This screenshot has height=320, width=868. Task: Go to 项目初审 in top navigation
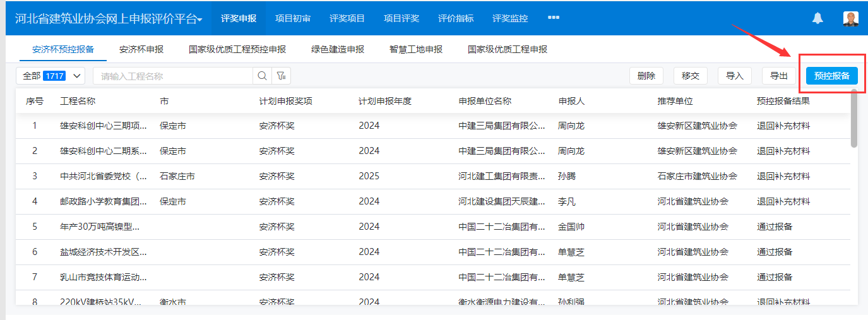coord(293,18)
